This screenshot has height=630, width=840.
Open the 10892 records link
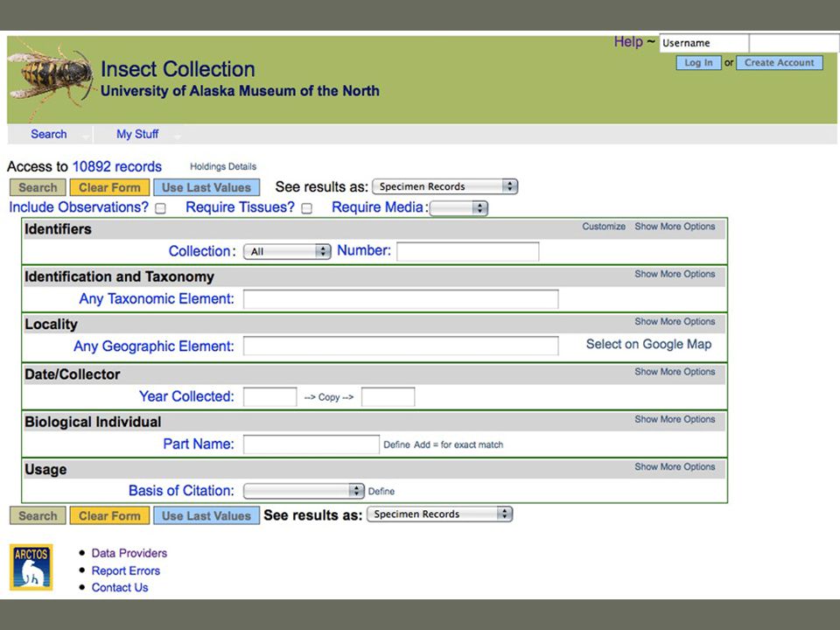[x=116, y=166]
